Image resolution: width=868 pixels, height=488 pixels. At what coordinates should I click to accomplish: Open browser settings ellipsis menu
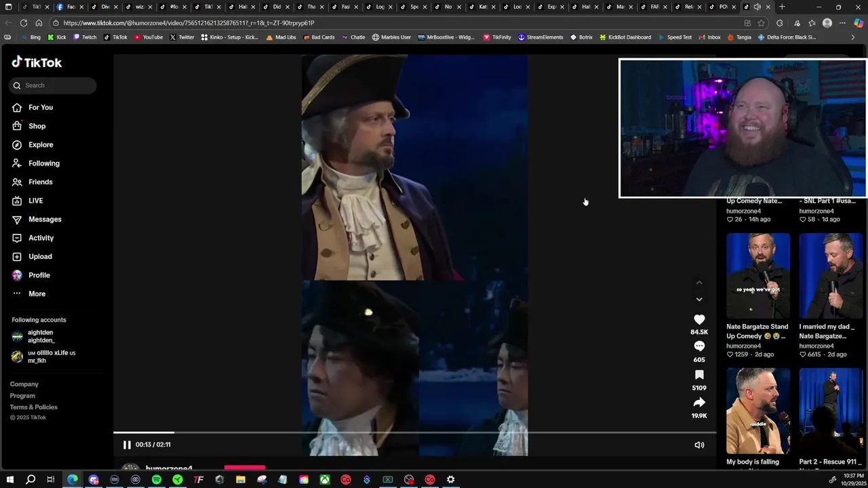pyautogui.click(x=843, y=23)
